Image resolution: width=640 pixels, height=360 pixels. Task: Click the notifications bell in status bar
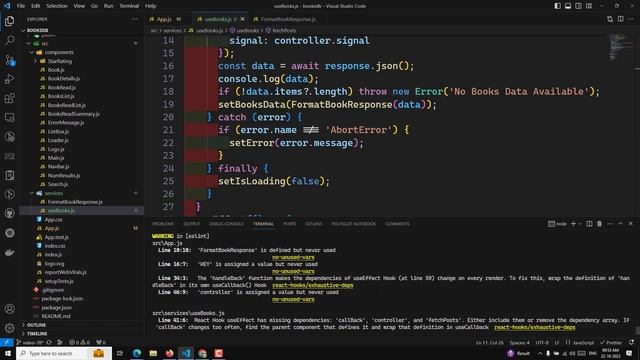point(631,342)
